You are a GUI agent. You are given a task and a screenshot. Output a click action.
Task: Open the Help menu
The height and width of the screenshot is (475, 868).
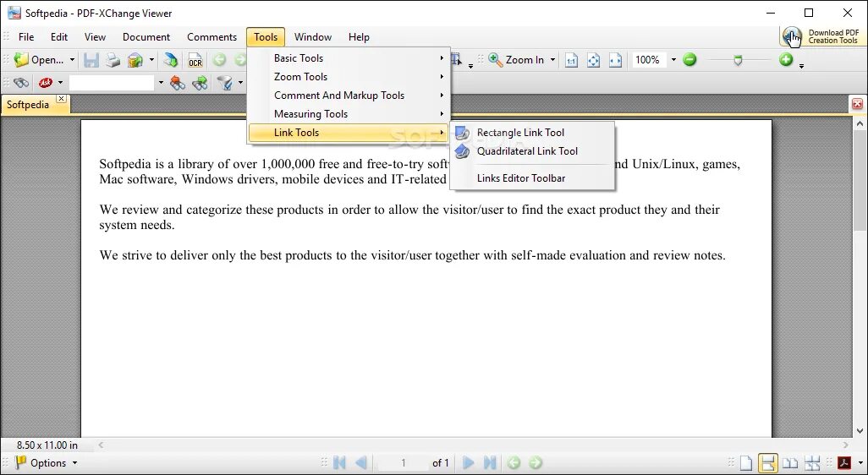pos(359,37)
